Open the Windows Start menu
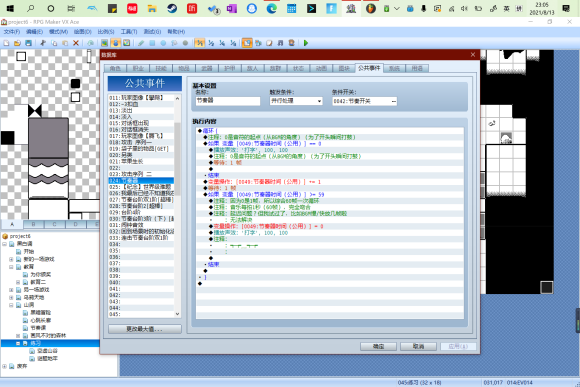This screenshot has width=580, height=387. coord(10,9)
